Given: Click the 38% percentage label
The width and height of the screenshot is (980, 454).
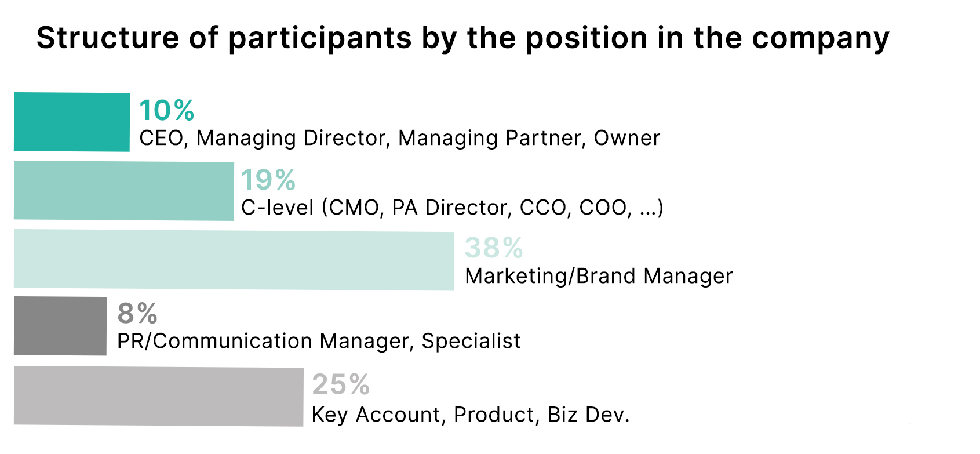Looking at the screenshot, I should pos(494,248).
